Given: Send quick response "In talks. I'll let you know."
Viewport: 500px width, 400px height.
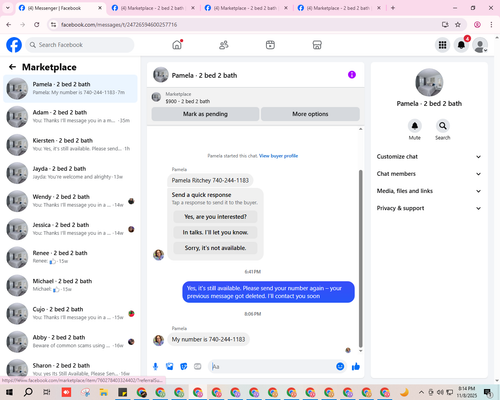Looking at the screenshot, I should point(215,232).
